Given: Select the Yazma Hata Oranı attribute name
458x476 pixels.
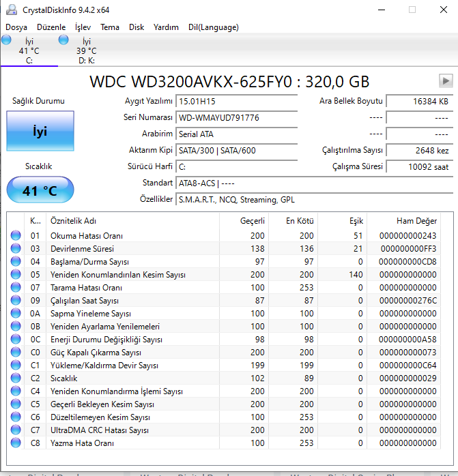Looking at the screenshot, I should coord(82,443).
